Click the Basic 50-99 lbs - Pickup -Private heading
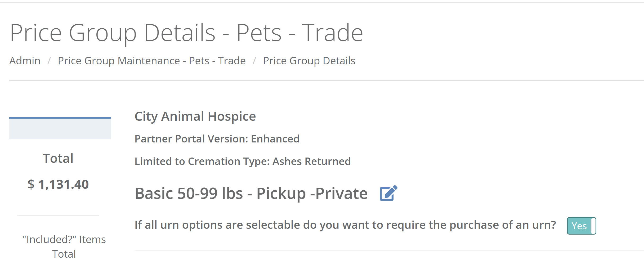This screenshot has height=260, width=644. click(x=251, y=194)
